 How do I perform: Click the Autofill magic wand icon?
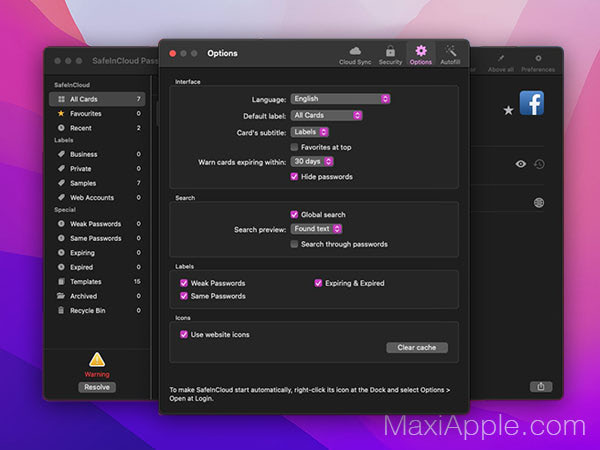(x=450, y=51)
